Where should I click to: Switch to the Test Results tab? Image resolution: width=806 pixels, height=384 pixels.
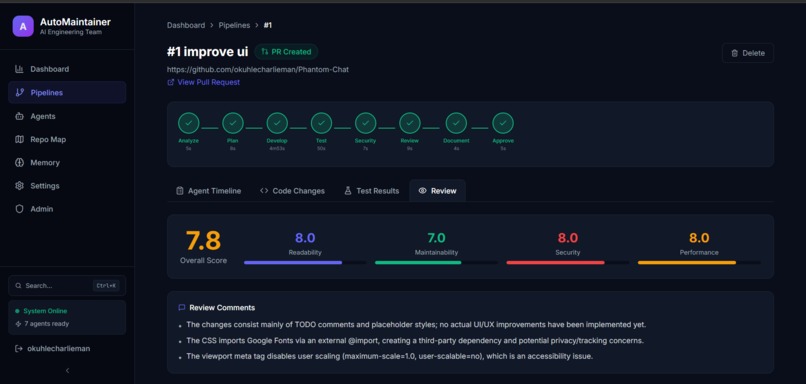(x=371, y=191)
